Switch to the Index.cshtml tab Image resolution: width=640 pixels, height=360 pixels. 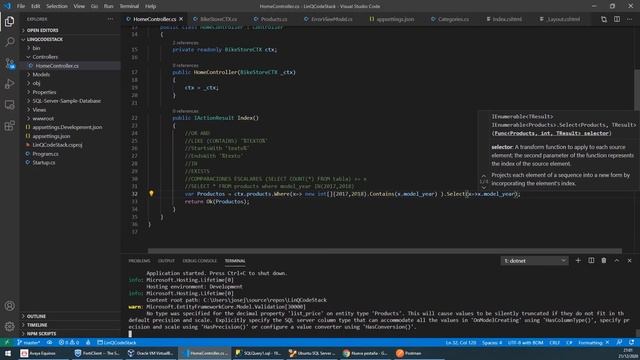[507, 19]
